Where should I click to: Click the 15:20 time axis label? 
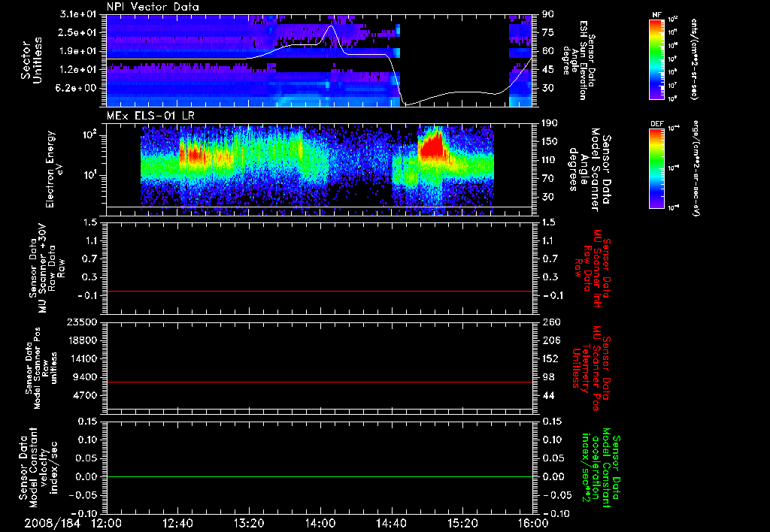(x=462, y=523)
